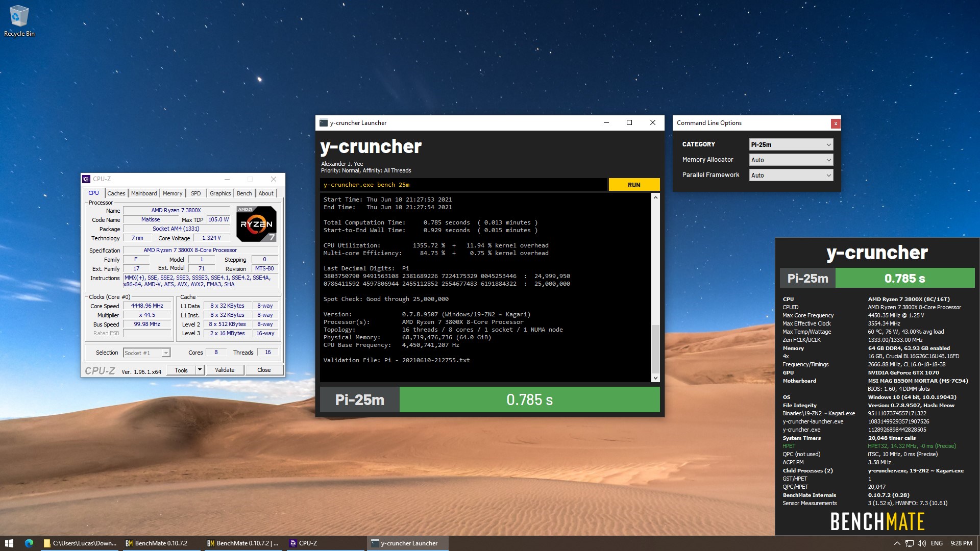980x551 pixels.
Task: Click the HPET timer entry in BenchMate panel
Action: point(869,446)
